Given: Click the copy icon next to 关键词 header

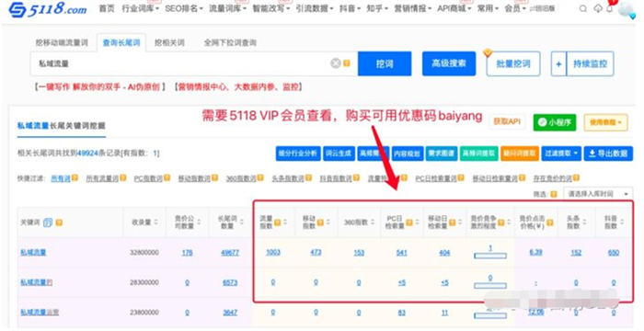Looking at the screenshot, I should tap(48, 223).
